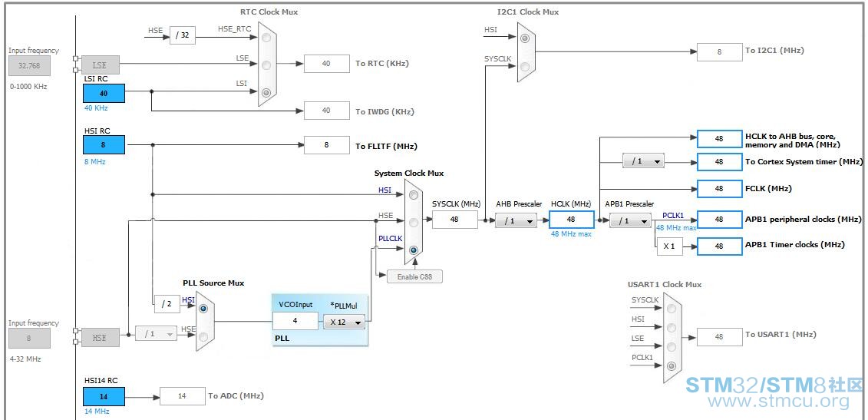The width and height of the screenshot is (868, 420).
Task: Click the HSE input frequency 8 field
Action: pyautogui.click(x=29, y=338)
